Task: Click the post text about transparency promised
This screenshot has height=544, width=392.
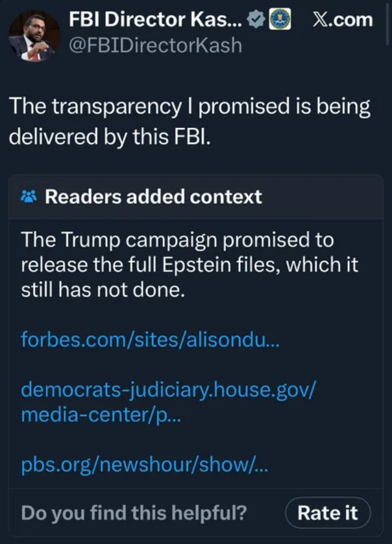Action: [x=189, y=107]
